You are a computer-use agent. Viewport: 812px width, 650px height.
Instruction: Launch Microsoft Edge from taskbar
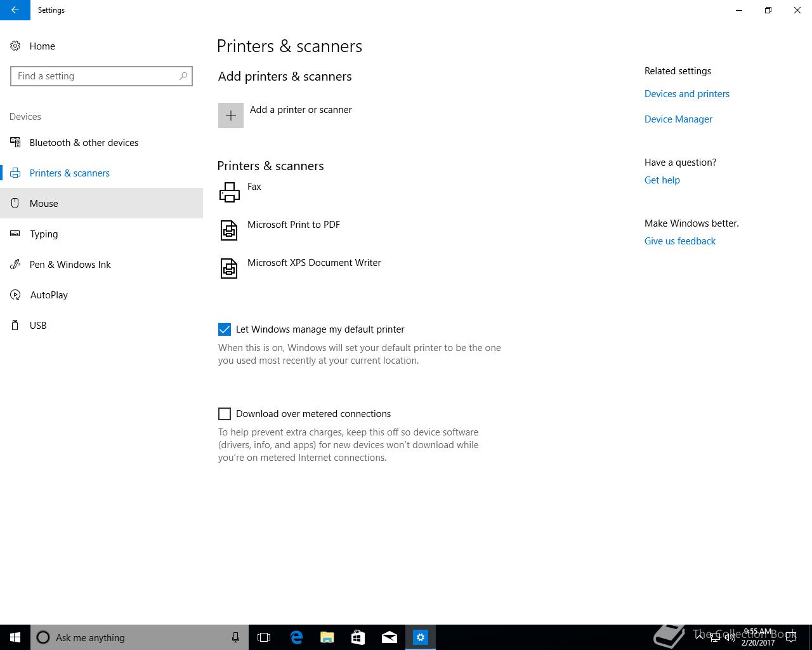[x=296, y=637]
